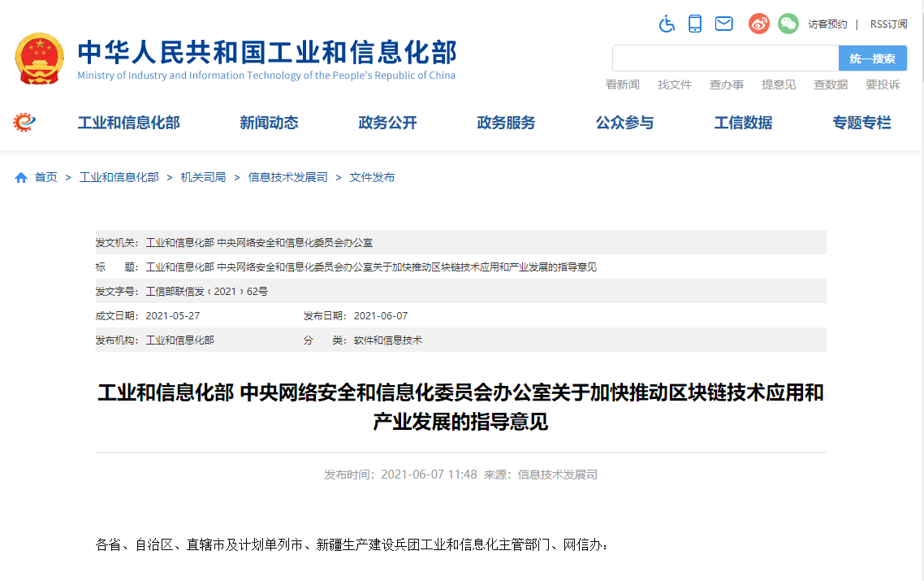Open the 新闻动态 navigation menu
This screenshot has height=581, width=924.
(x=269, y=123)
